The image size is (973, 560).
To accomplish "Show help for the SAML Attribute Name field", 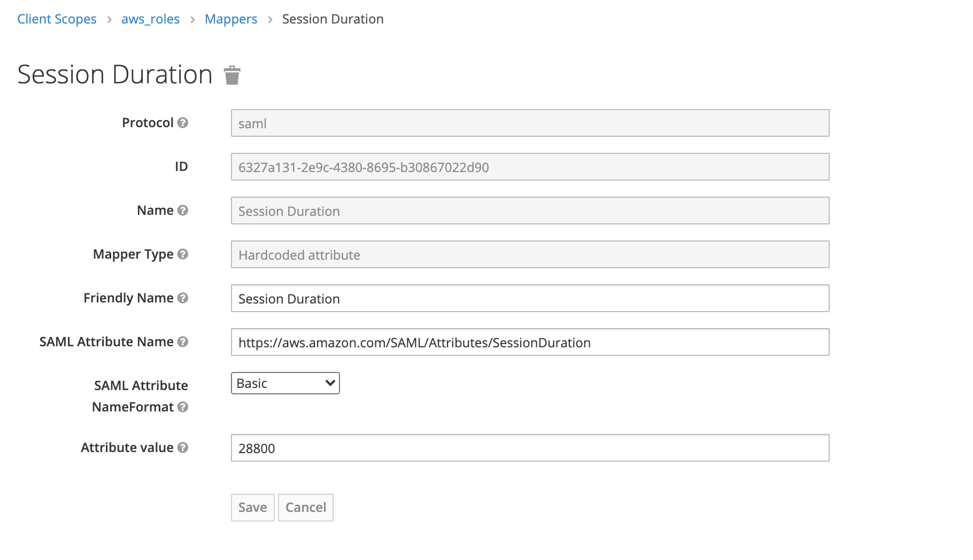I will click(183, 342).
